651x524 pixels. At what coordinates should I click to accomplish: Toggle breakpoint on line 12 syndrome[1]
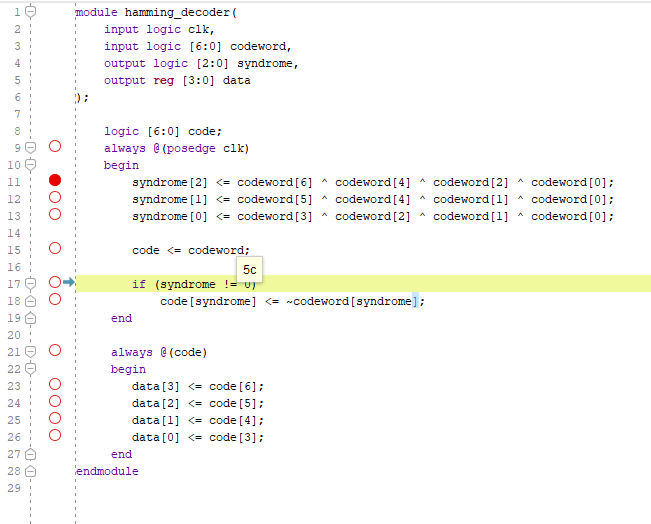(55, 197)
